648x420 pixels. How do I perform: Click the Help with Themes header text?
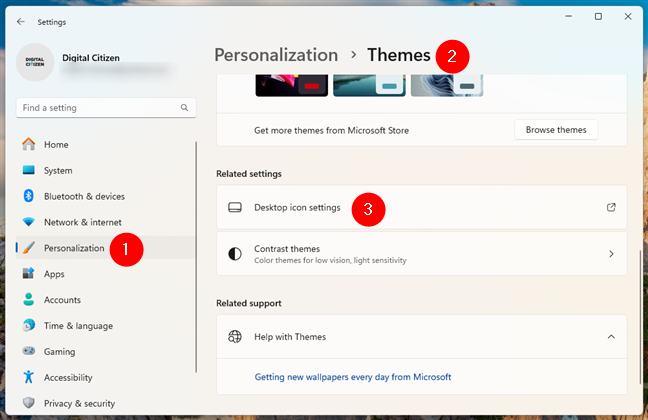tap(290, 336)
